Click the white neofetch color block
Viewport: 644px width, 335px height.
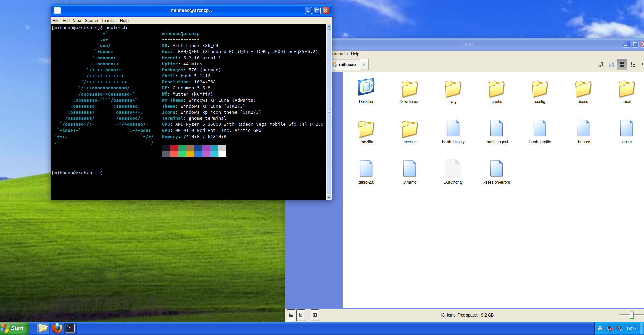point(222,154)
